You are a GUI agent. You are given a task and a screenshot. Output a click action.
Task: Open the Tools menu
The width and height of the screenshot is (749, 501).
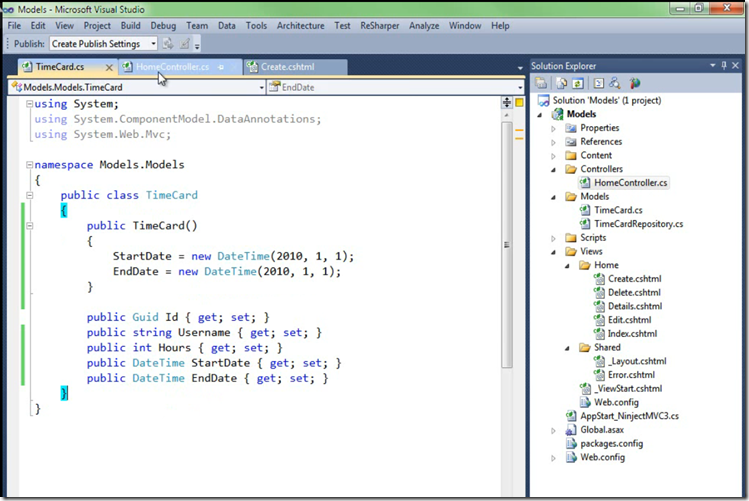(256, 26)
